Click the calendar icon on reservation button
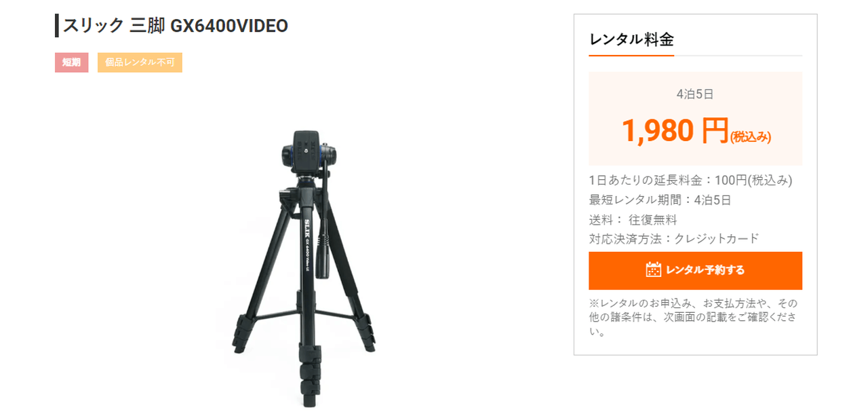 653,270
